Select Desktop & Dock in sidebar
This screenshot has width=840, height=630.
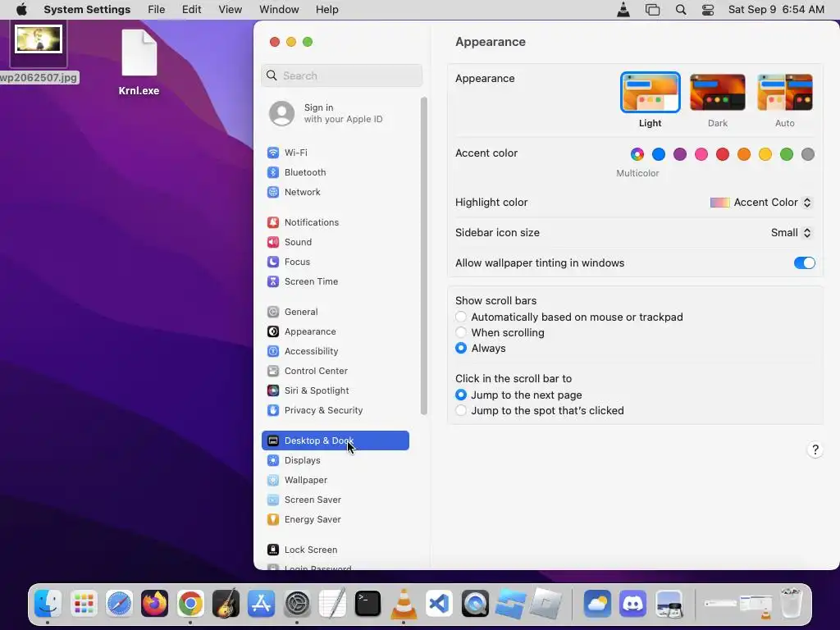(336, 441)
